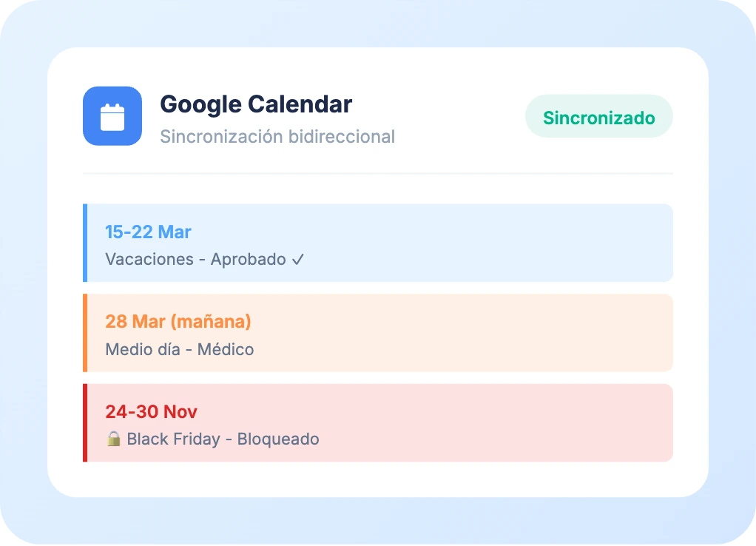Click the red accent bar on the Black Friday event
The image size is (756, 546).
click(85, 422)
